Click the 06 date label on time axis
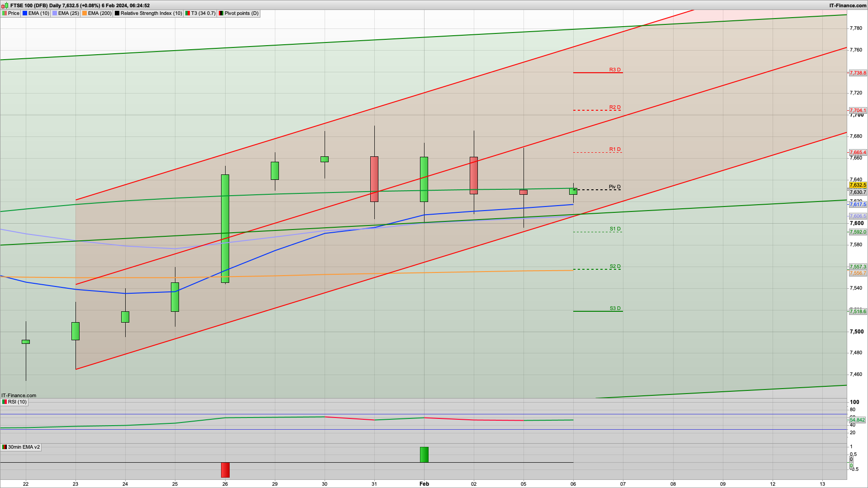The width and height of the screenshot is (868, 488). [x=573, y=484]
